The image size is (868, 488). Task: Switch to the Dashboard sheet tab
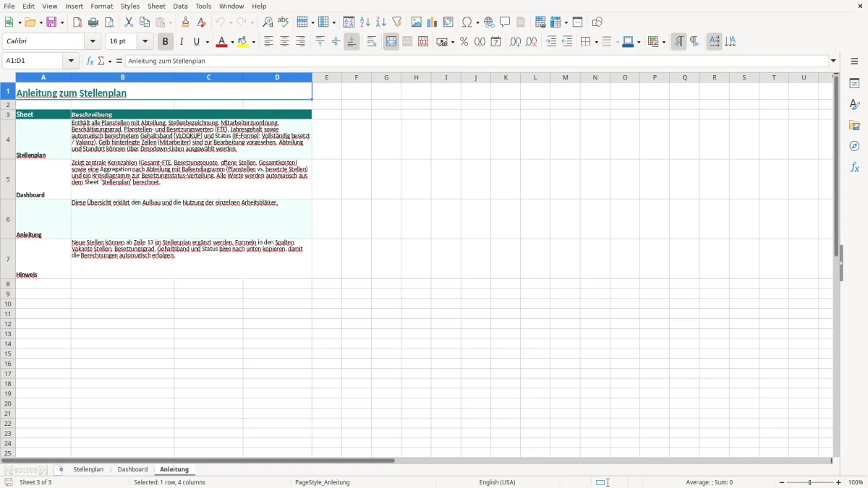point(132,470)
